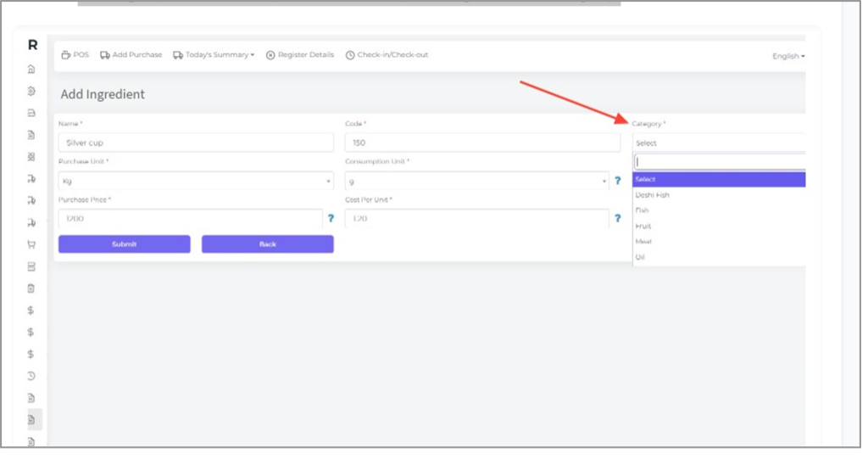Click the Submit button
The height and width of the screenshot is (459, 868).
click(125, 243)
